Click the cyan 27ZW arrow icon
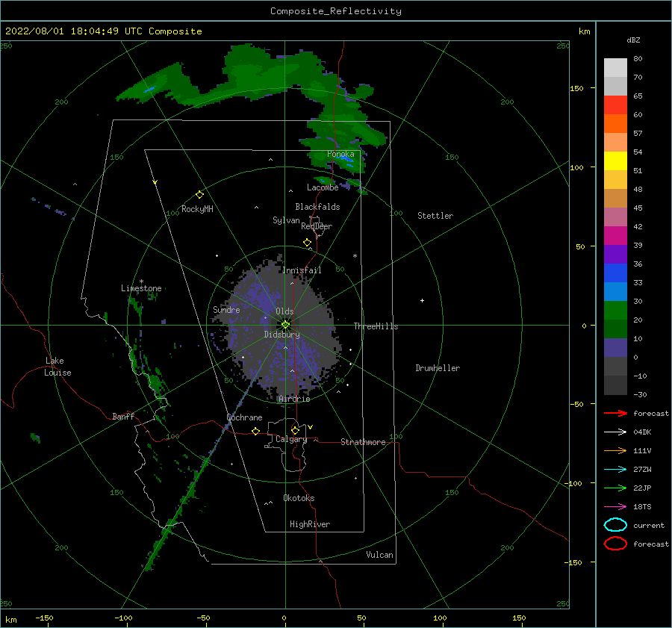This screenshot has width=672, height=628. click(615, 470)
